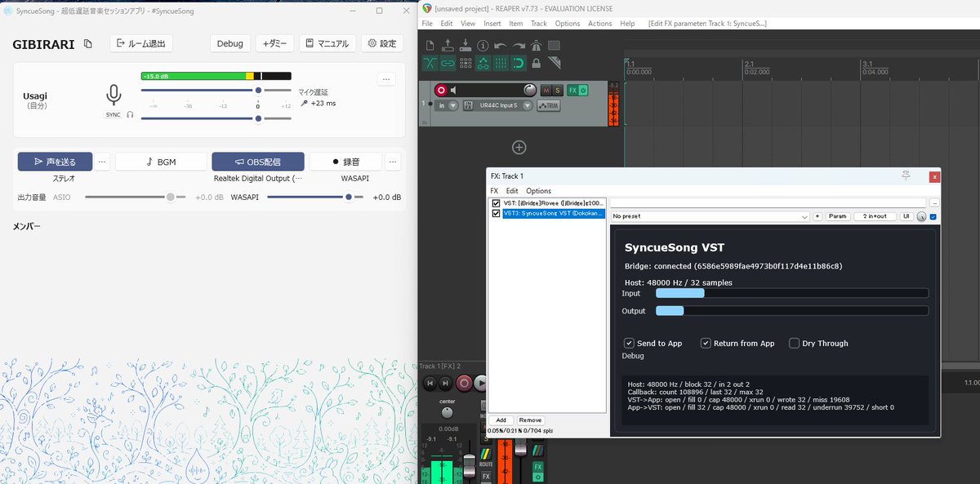This screenshot has width=980, height=484.
Task: Toggle the FX bypass checkbox beside UI button
Action: 933,216
